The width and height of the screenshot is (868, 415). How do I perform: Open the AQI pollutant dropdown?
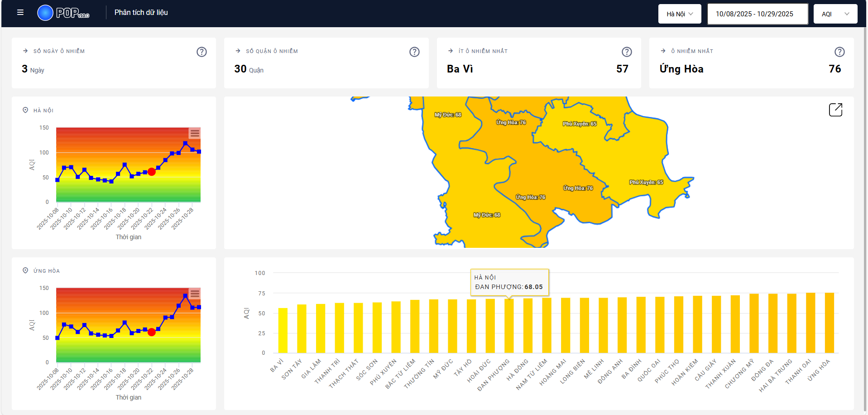(x=835, y=14)
